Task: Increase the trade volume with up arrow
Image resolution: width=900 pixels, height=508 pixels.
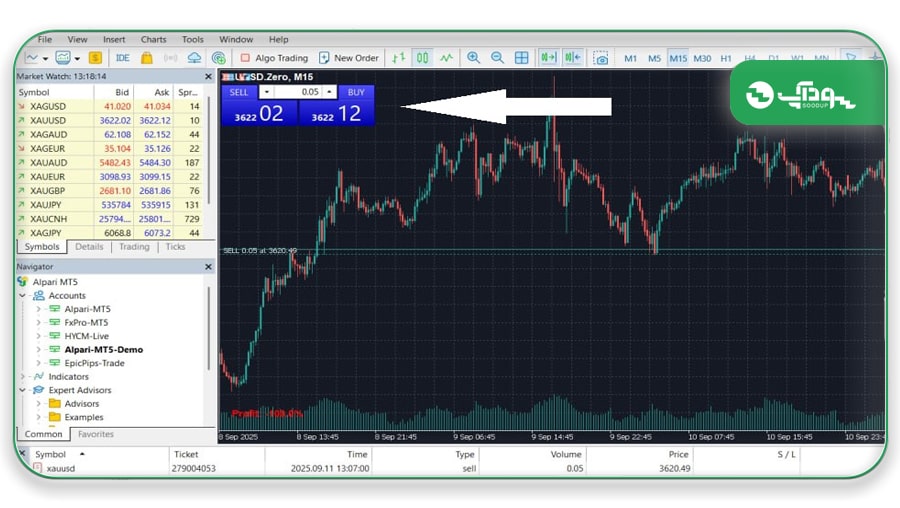Action: [329, 92]
